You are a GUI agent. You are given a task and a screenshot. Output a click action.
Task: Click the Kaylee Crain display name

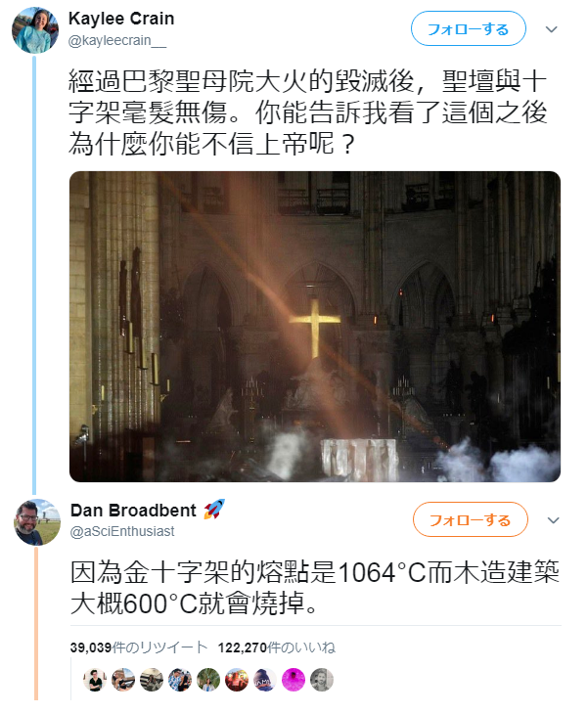pos(121,19)
